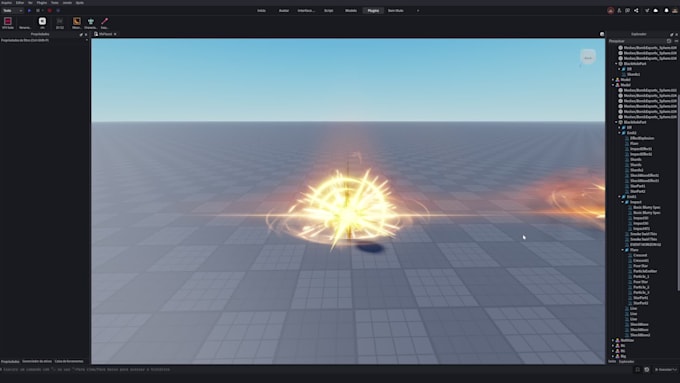Click the red stop test button
This screenshot has height=383, width=680.
(49, 10)
